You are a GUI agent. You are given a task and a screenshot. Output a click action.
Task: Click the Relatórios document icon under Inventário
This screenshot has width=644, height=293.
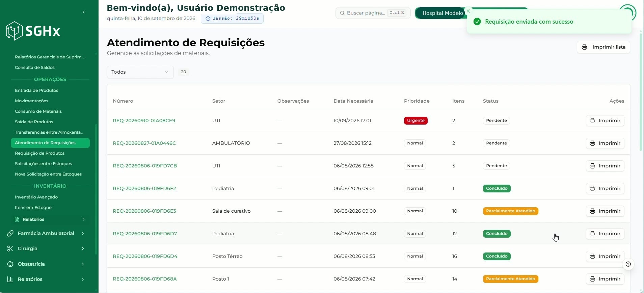coord(17,219)
